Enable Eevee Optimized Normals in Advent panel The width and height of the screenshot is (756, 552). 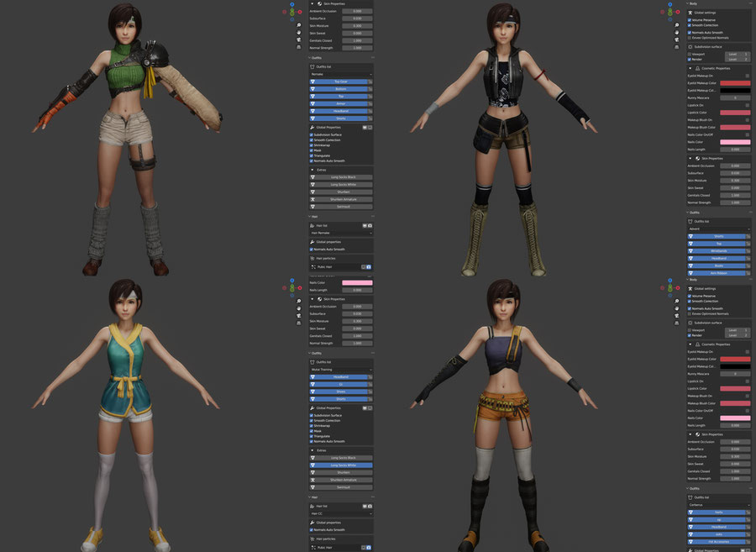pyautogui.click(x=690, y=38)
